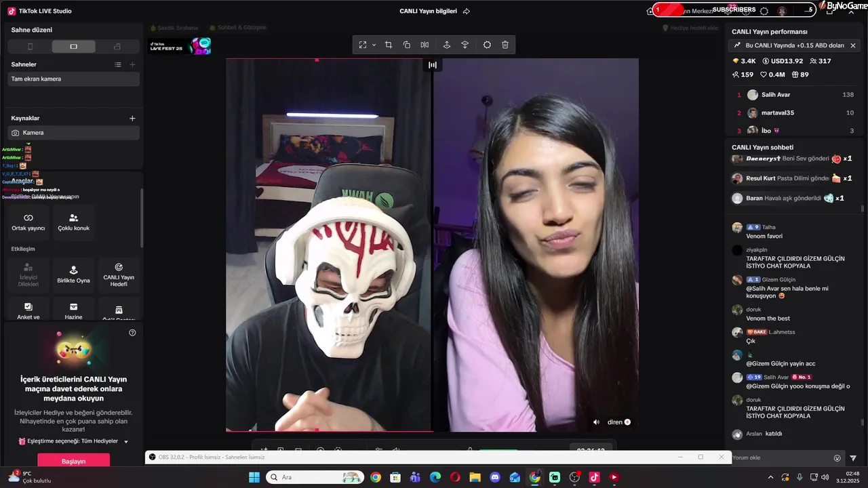Open the Saatlik Sıralama tab

[x=174, y=28]
